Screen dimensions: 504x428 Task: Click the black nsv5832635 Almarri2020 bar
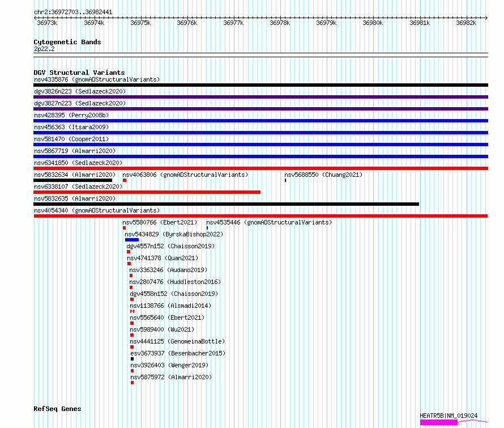(x=227, y=204)
